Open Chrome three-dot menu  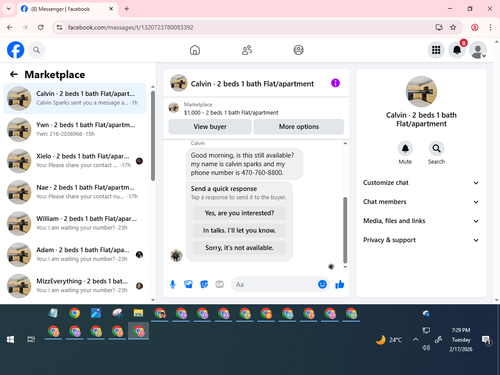490,27
